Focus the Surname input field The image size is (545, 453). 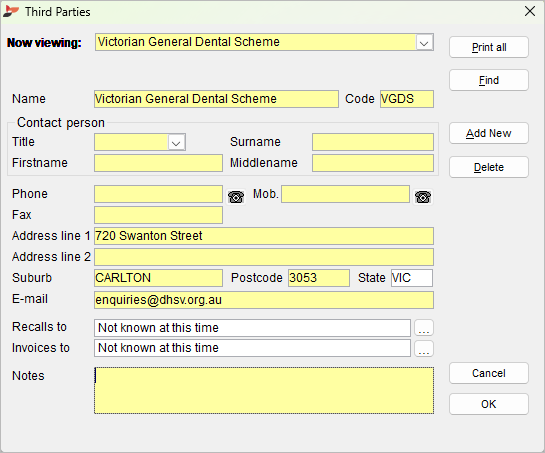(373, 142)
